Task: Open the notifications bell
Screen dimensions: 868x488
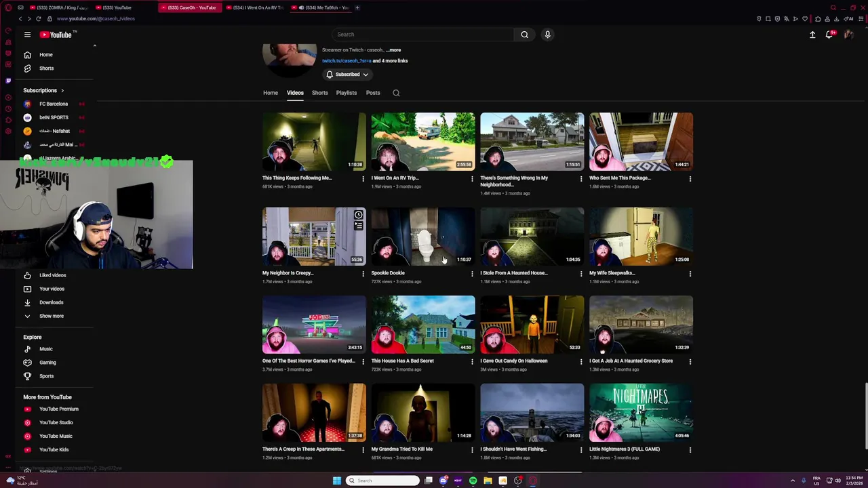Action: (829, 35)
